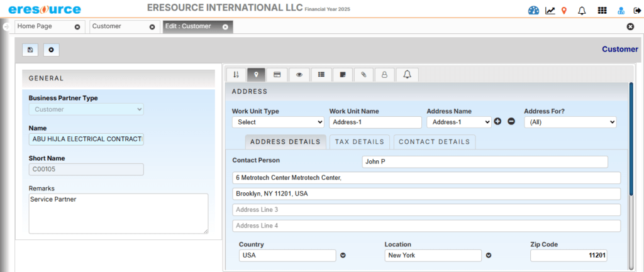Open the Work Unit Type dropdown
This screenshot has width=644, height=272.
point(277,122)
